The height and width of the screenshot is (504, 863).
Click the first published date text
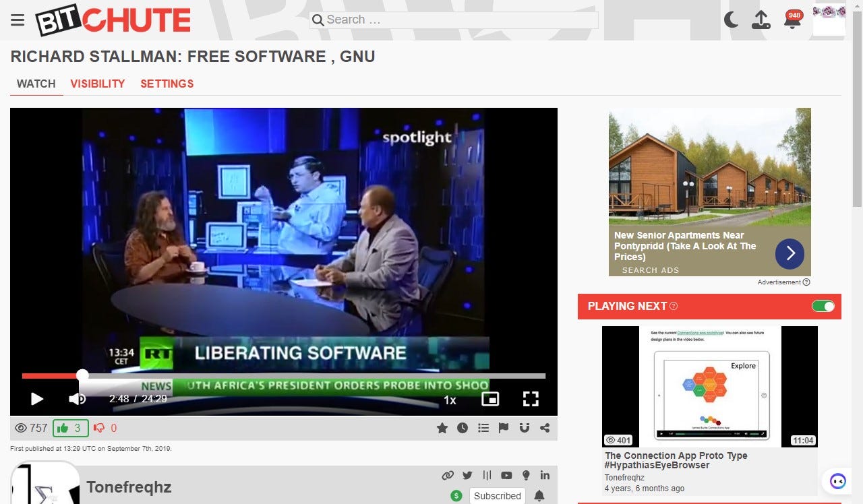(91, 449)
